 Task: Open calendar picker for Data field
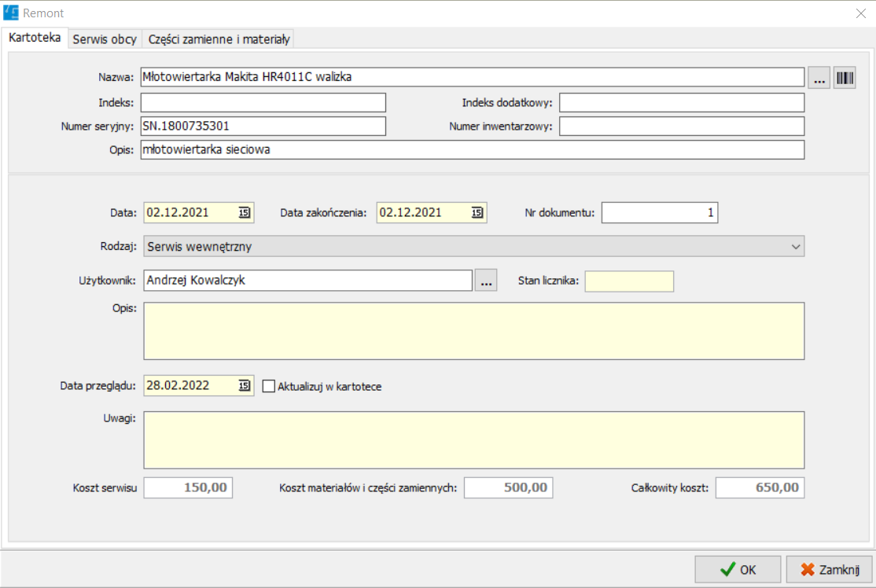[x=244, y=212]
